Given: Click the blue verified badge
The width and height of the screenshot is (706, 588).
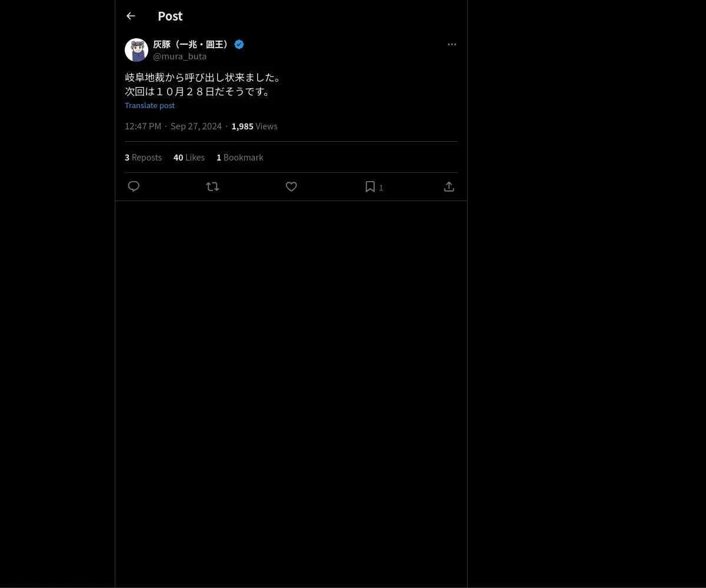Looking at the screenshot, I should tap(239, 44).
